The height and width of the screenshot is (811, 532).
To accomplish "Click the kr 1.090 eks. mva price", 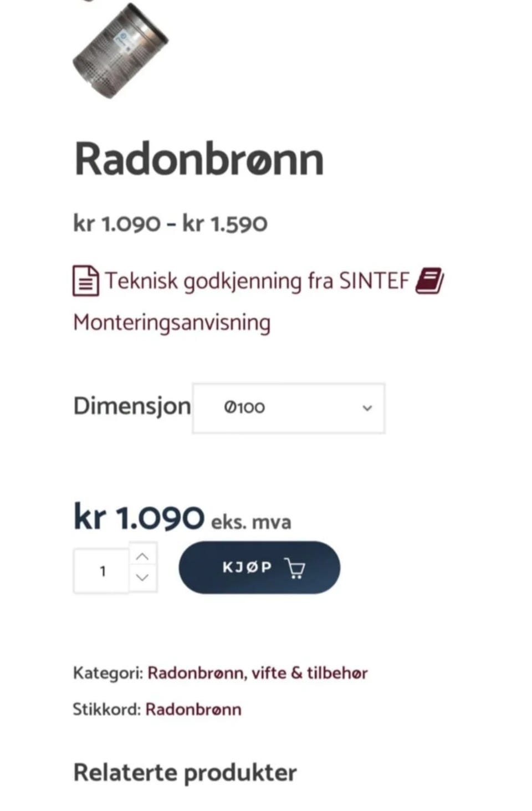I will coord(182,518).
